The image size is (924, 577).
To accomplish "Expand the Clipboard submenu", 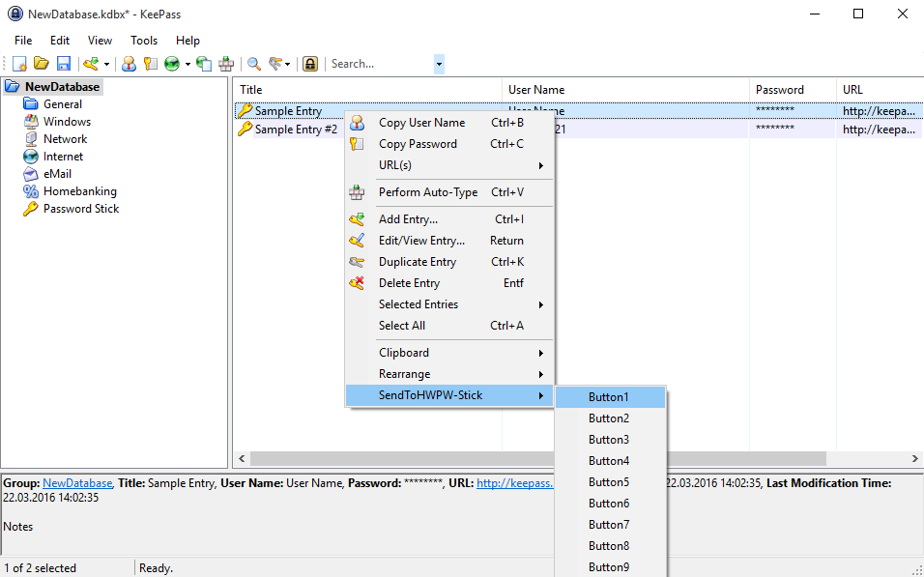I will [x=449, y=353].
